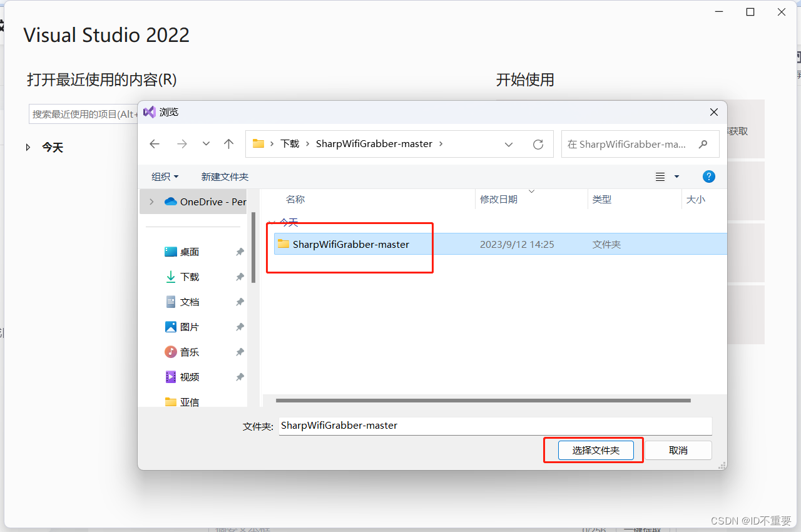
Task: Click the 2023/9/12 14:25 date cell
Action: tap(517, 244)
